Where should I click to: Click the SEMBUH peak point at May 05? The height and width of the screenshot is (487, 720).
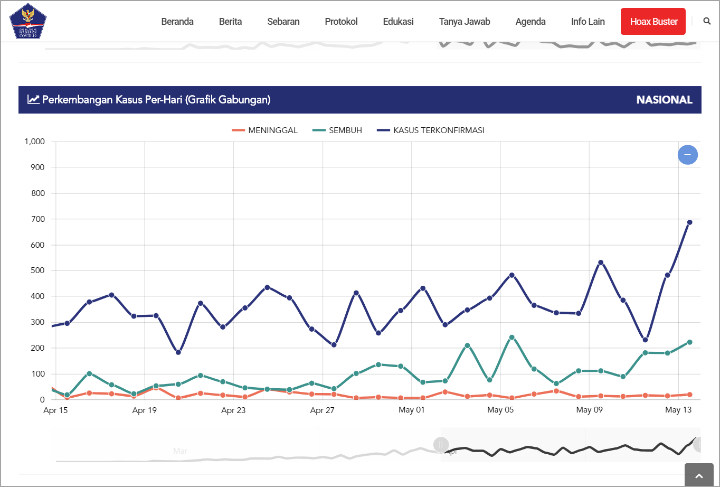[x=512, y=337]
